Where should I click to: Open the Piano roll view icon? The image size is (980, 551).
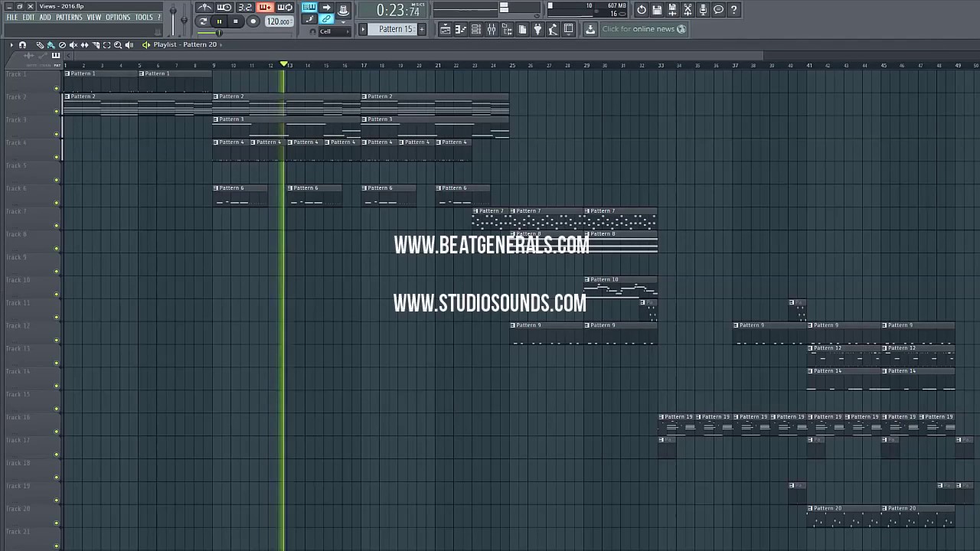pyautogui.click(x=460, y=29)
